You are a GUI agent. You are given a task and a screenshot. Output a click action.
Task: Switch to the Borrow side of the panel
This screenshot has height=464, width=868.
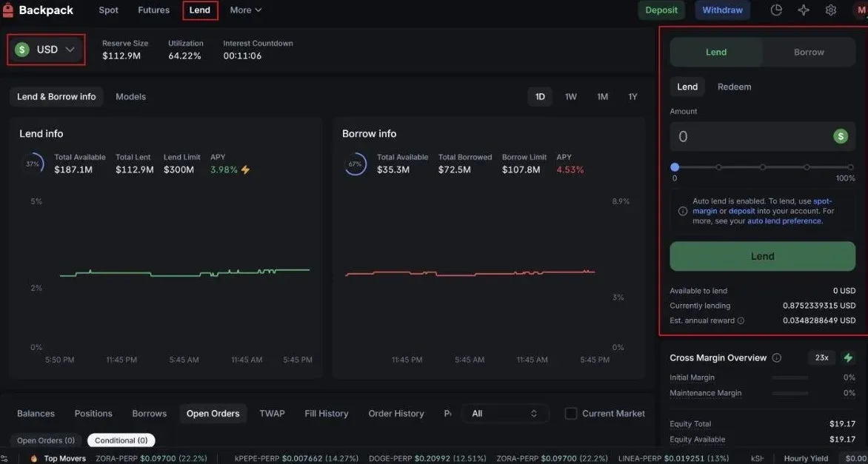[x=808, y=52]
